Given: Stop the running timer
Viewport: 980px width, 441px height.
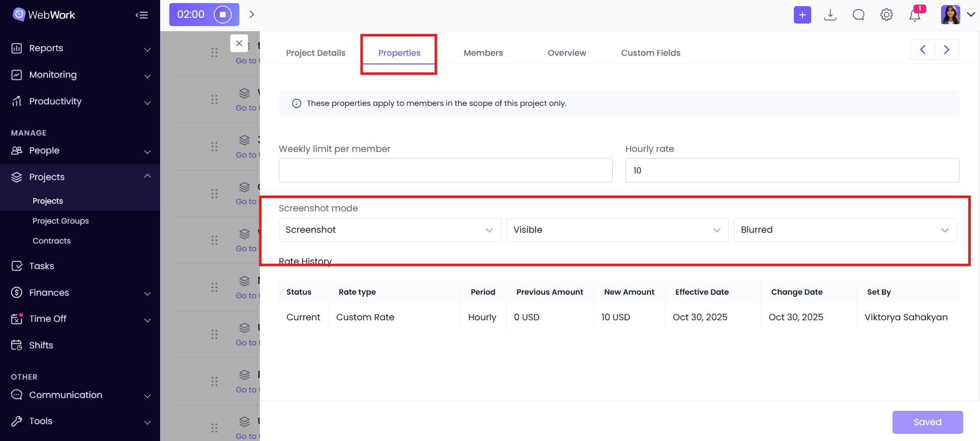Looking at the screenshot, I should [x=222, y=14].
